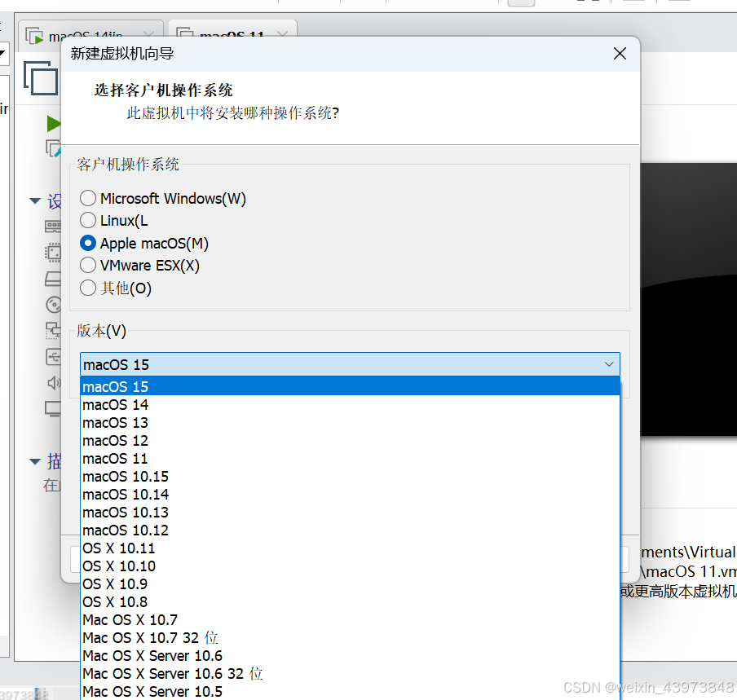
Task: Select the 其他(O) radio button
Action: pyautogui.click(x=88, y=288)
